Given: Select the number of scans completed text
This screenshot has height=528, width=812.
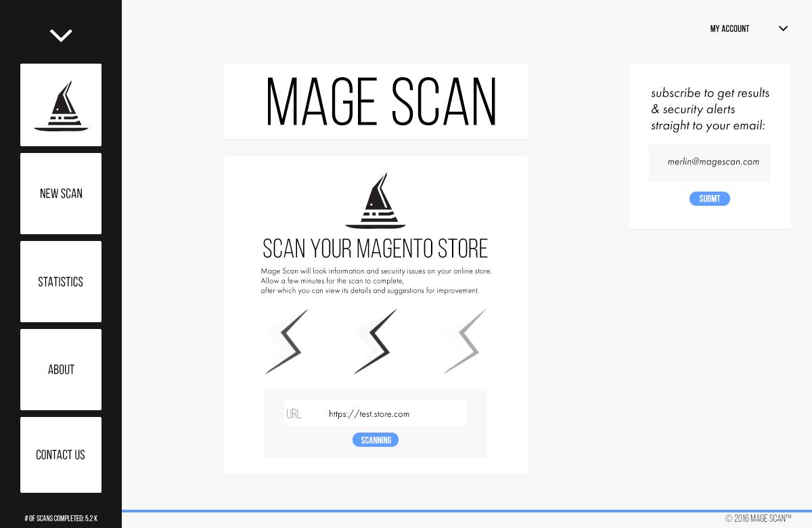Looking at the screenshot, I should pos(61,519).
